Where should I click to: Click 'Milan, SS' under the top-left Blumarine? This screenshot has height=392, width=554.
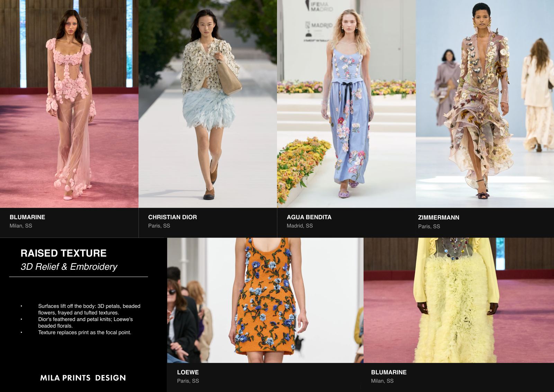tap(21, 226)
